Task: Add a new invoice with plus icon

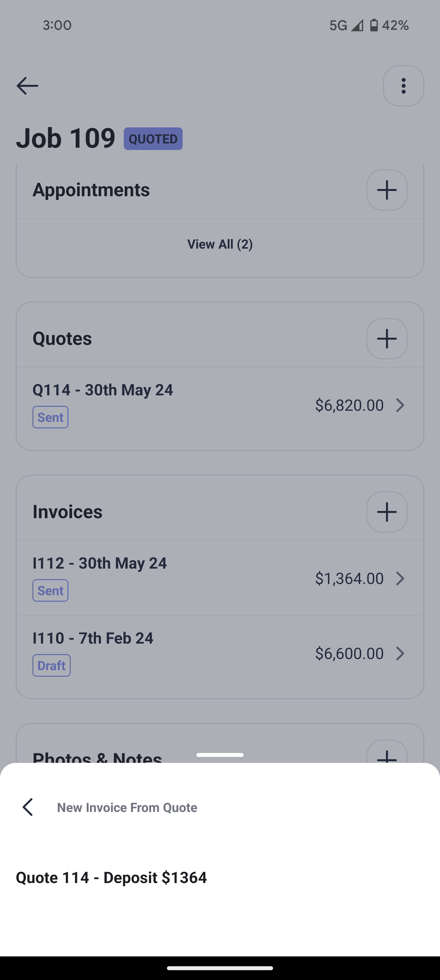Action: point(387,512)
